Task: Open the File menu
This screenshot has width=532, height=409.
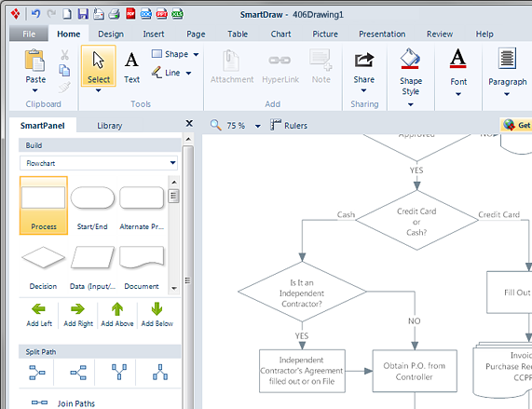Action: coord(29,34)
